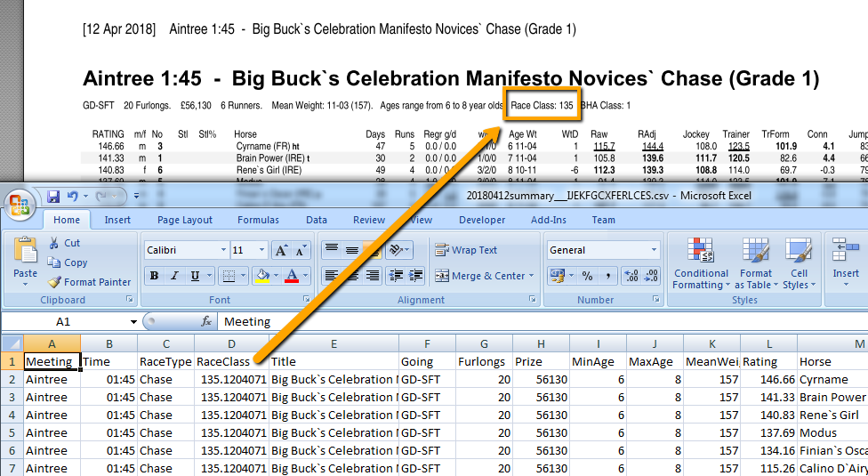868x476 pixels.
Task: Expand the General number format dropdown
Action: coord(655,250)
